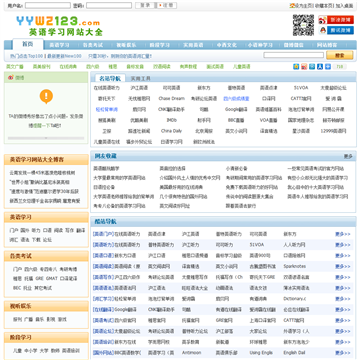Click 更多>> in the 英语阅读 row
This screenshot has height=360, width=360.
coord(343,266)
